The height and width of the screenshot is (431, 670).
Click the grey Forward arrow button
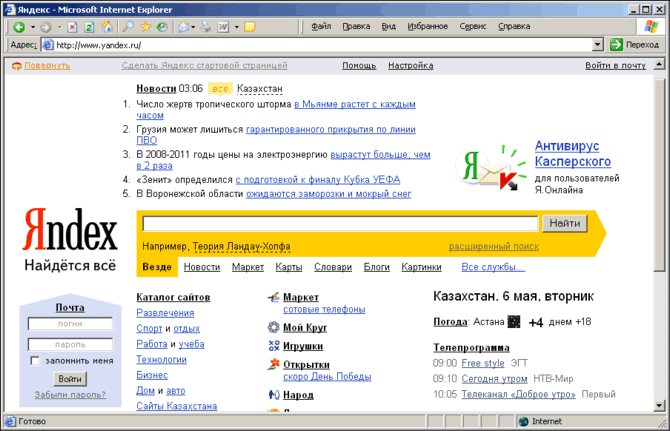tap(46, 27)
